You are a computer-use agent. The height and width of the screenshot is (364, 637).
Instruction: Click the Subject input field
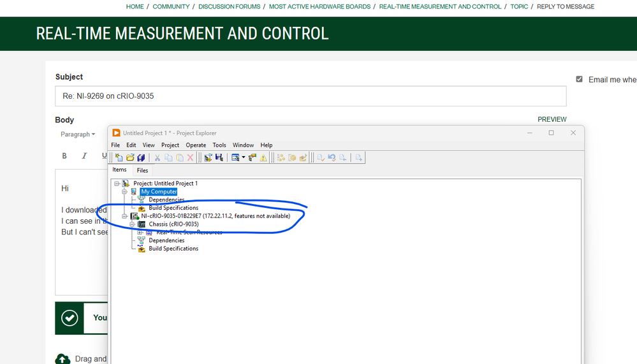311,96
